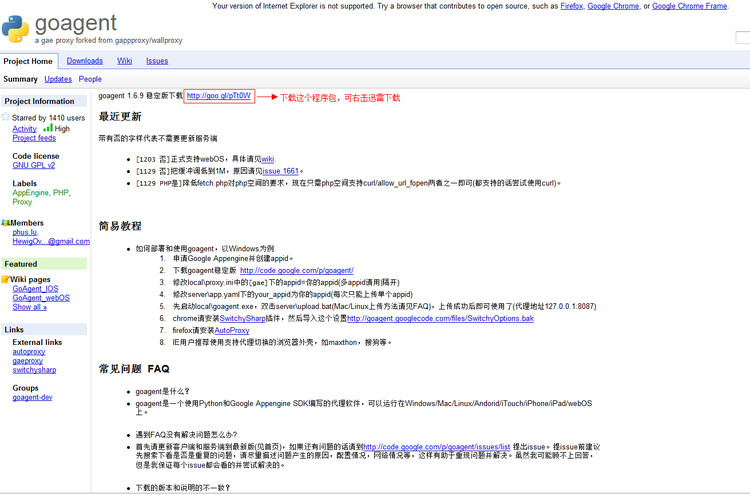Click the Firefox link in browser warning
Viewport: 750px width, 494px height.
pyautogui.click(x=572, y=6)
